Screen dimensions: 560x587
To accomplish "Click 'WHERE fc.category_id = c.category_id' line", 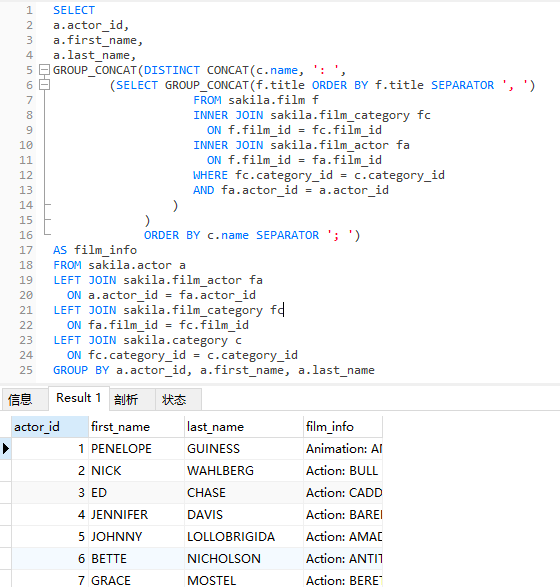I will click(x=319, y=175).
